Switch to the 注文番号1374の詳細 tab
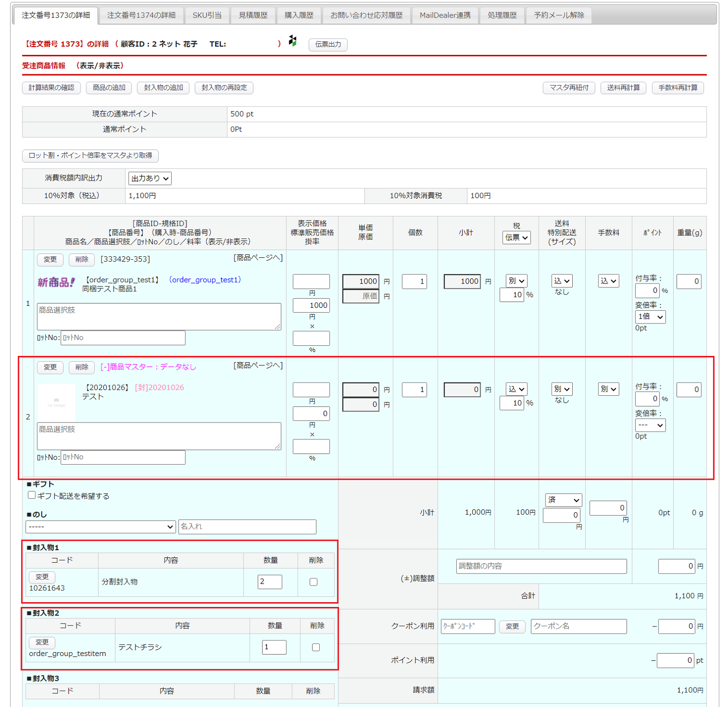The image size is (728, 707). click(x=141, y=16)
